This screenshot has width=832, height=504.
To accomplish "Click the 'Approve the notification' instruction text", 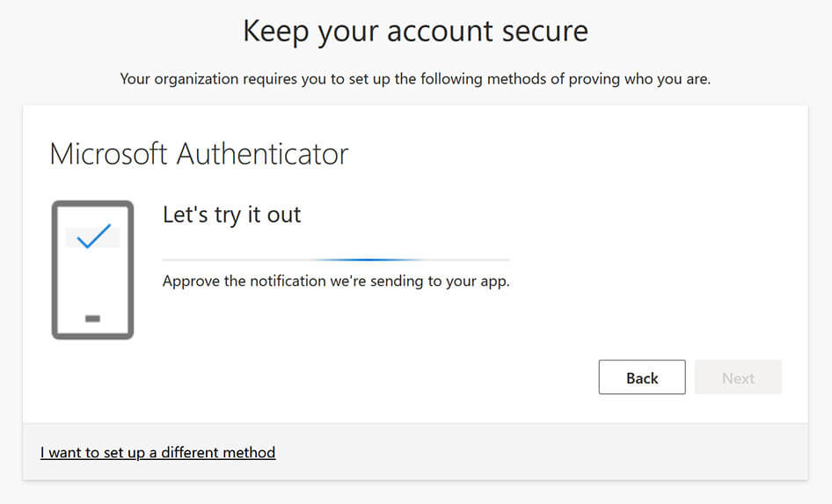I will click(x=336, y=281).
